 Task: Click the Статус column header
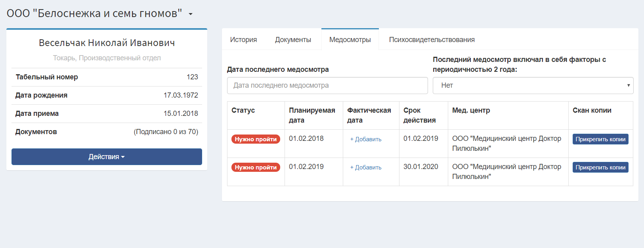pyautogui.click(x=243, y=110)
